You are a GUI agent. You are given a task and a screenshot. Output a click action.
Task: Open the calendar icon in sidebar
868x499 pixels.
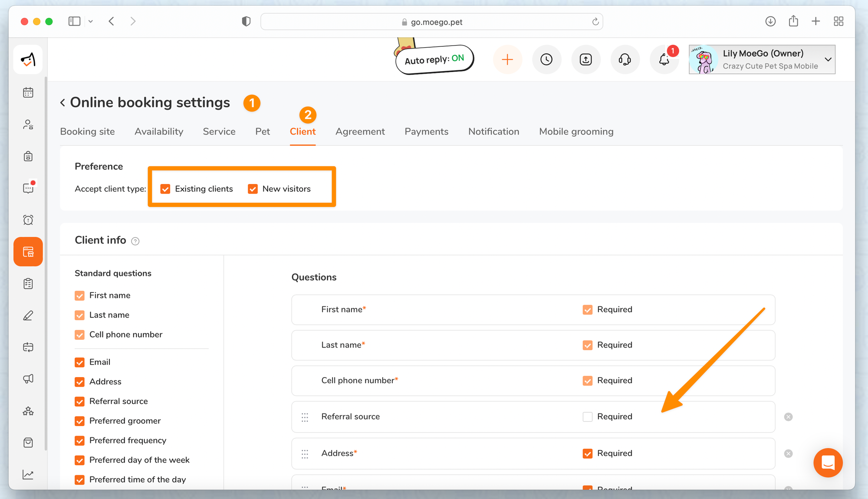point(28,92)
